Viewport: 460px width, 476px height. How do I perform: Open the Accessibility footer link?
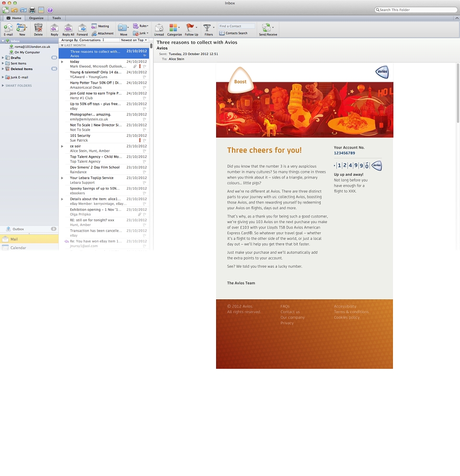click(345, 306)
